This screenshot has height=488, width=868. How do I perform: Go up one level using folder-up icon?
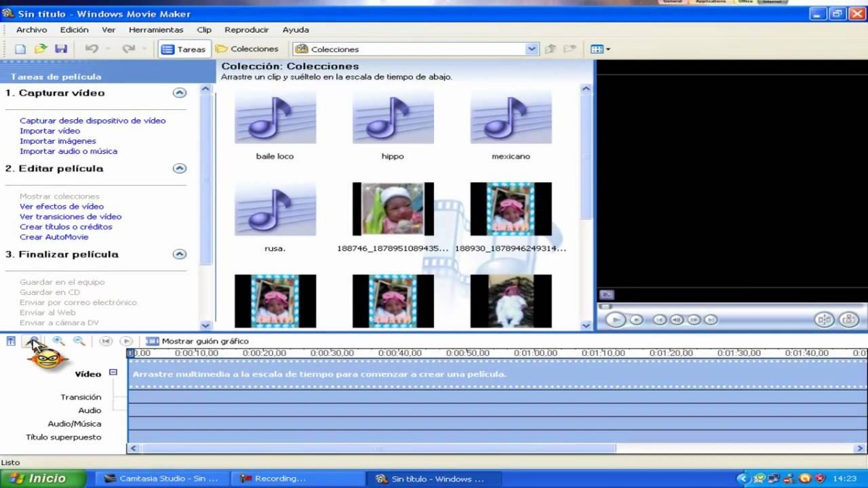point(550,49)
